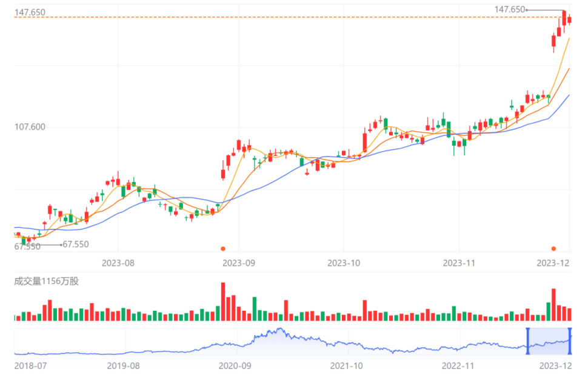This screenshot has width=588, height=383.
Task: Click the 2021-10 label on overview timeline
Action: (x=347, y=366)
